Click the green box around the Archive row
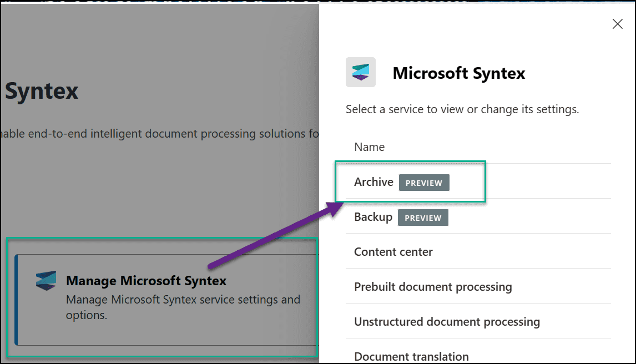 [x=411, y=163]
